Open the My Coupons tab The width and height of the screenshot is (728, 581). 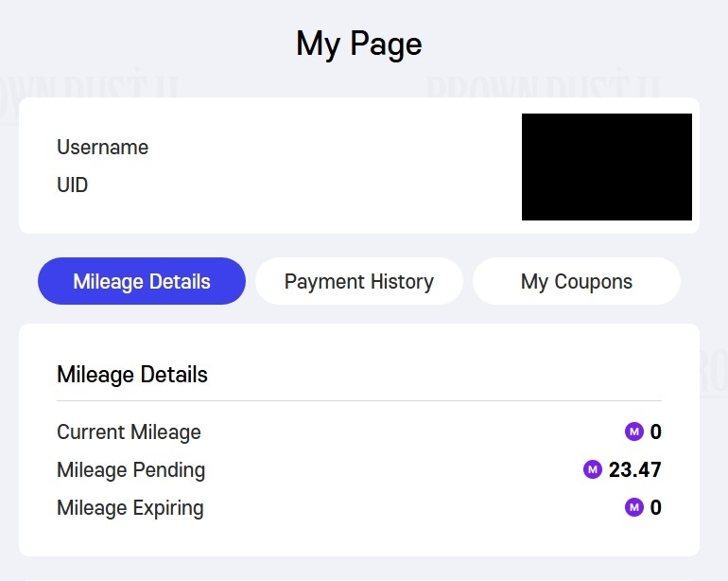[577, 281]
